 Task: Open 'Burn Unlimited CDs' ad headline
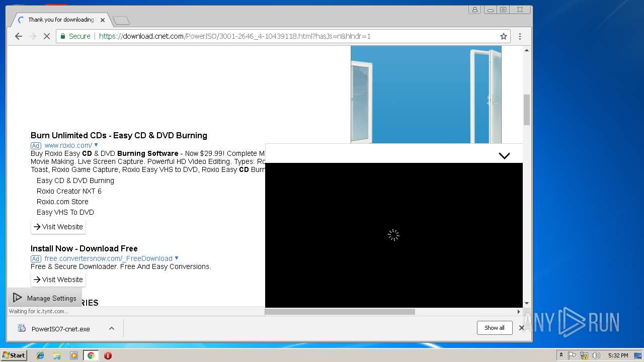coord(119,135)
